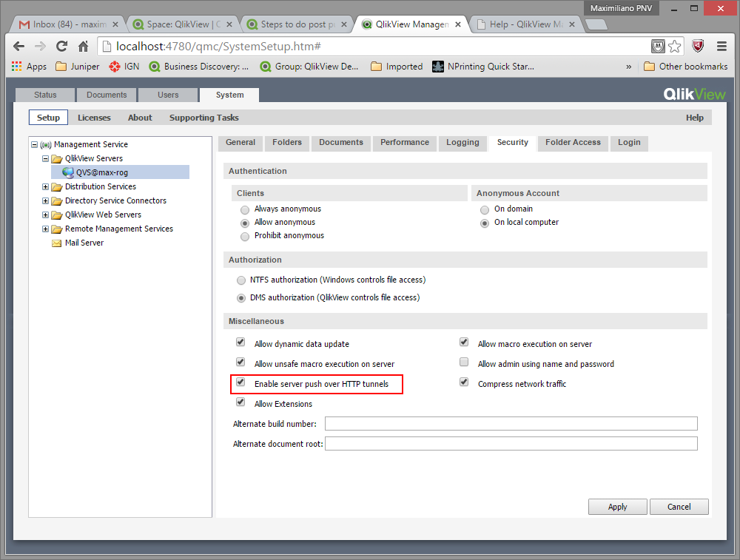Switch to the Status tab
The height and width of the screenshot is (560, 740).
(45, 95)
